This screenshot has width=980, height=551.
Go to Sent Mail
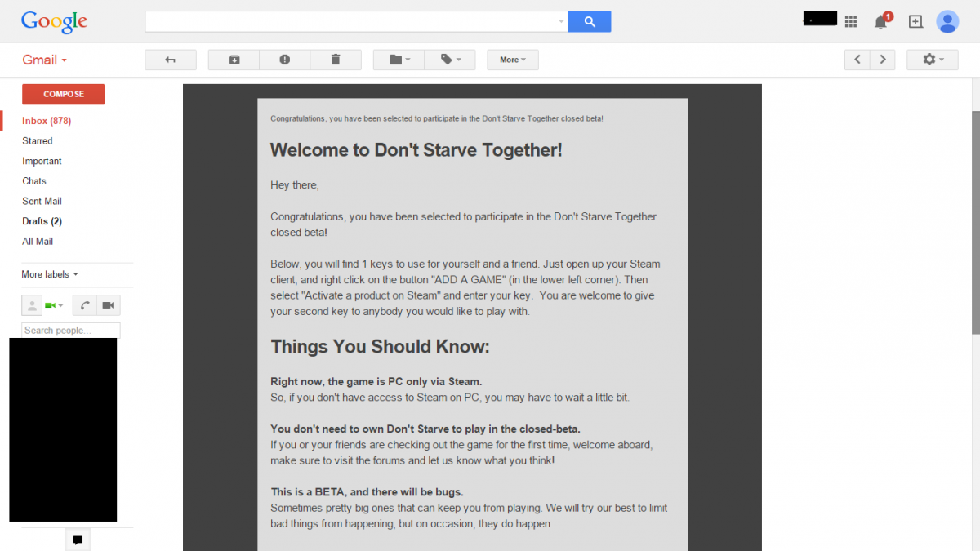click(x=42, y=201)
